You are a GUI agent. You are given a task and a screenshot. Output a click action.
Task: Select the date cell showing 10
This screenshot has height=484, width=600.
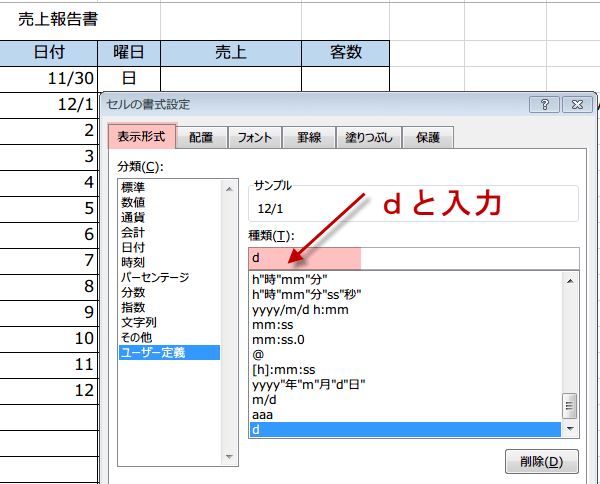pyautogui.click(x=48, y=339)
